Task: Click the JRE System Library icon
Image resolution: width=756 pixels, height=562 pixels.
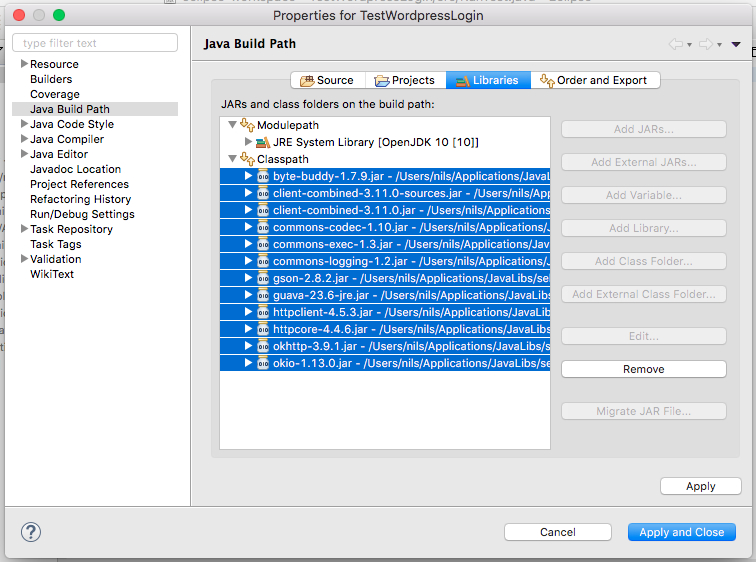Action: 264,142
